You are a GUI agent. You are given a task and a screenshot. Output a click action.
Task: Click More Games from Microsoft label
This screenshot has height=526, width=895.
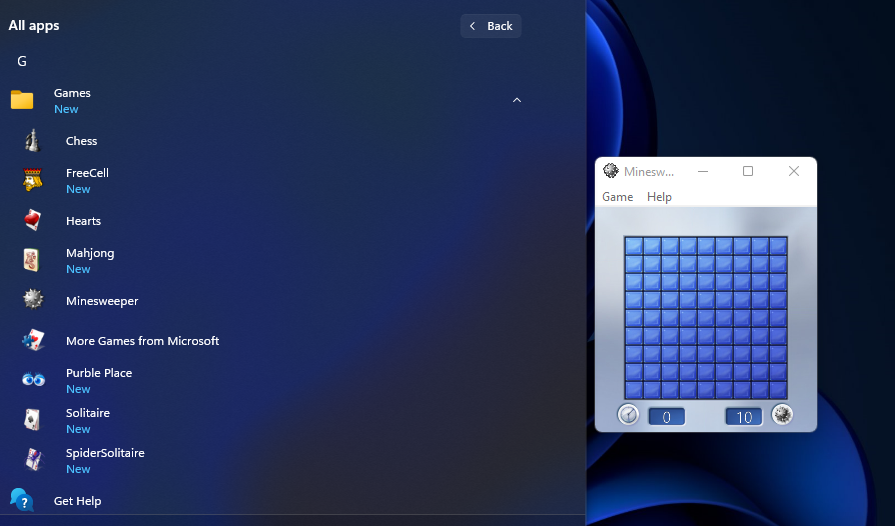[143, 341]
